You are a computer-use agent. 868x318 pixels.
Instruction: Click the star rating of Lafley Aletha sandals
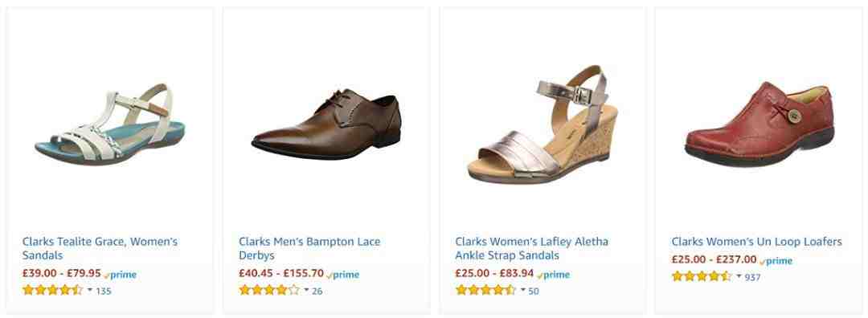485,290
